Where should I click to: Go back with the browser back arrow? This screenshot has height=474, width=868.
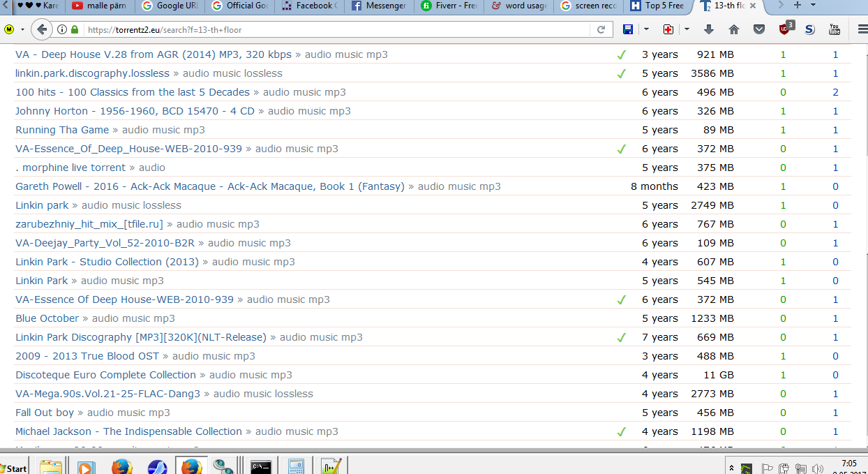coord(42,29)
